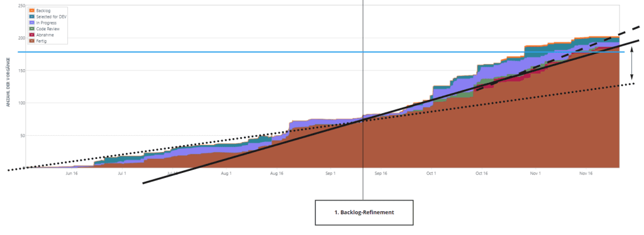The height and width of the screenshot is (235, 644).
Task: Click the 'Nov 1' x-axis date label
Action: [535, 173]
